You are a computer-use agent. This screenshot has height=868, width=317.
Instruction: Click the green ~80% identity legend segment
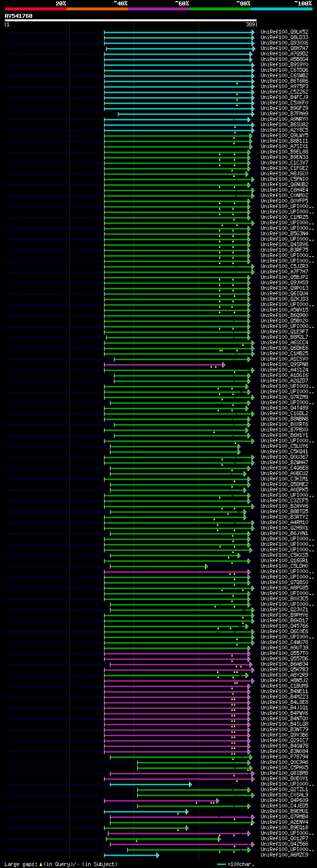click(x=220, y=9)
